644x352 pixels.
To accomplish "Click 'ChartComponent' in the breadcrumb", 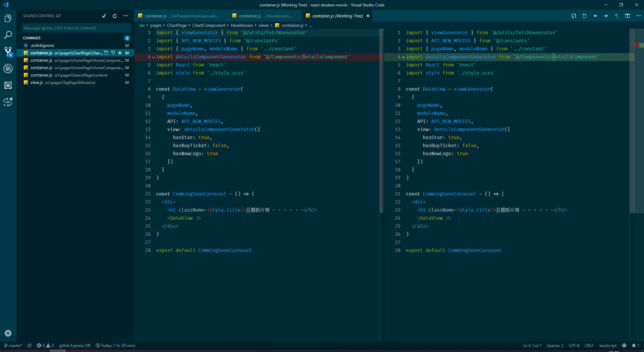I will pos(209,25).
